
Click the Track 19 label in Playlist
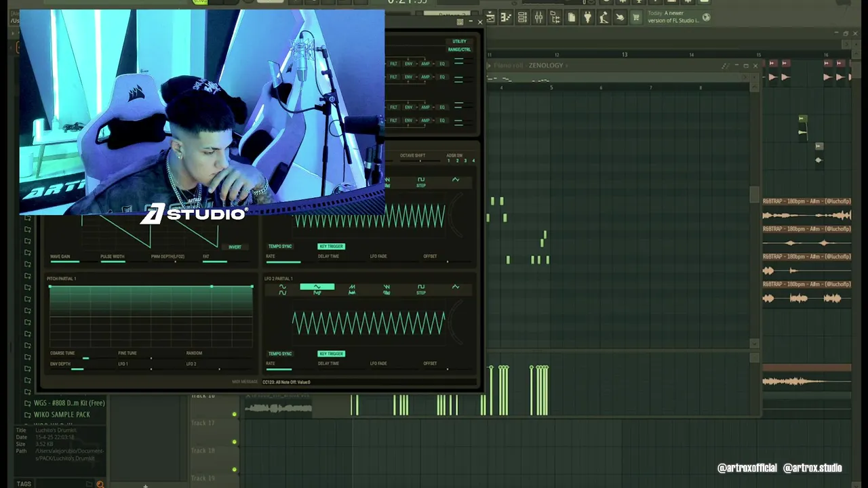[x=203, y=478]
